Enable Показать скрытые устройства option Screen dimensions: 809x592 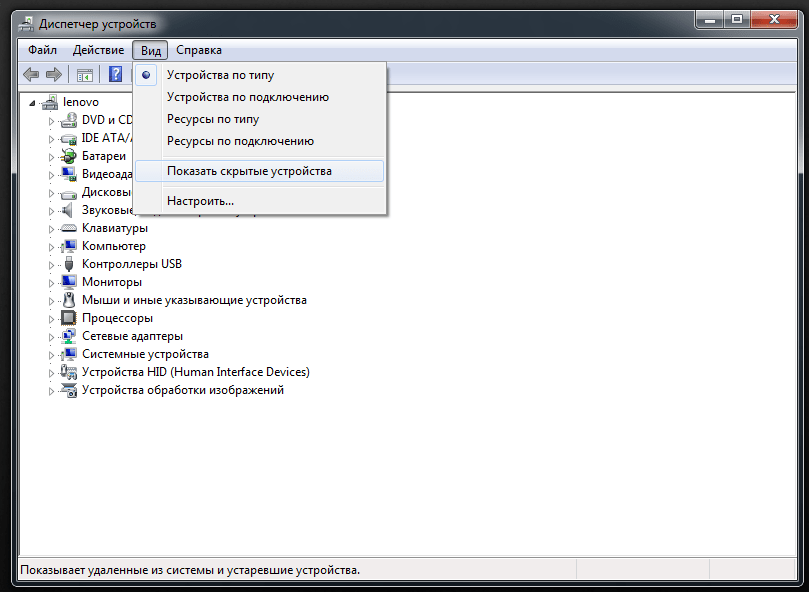249,171
